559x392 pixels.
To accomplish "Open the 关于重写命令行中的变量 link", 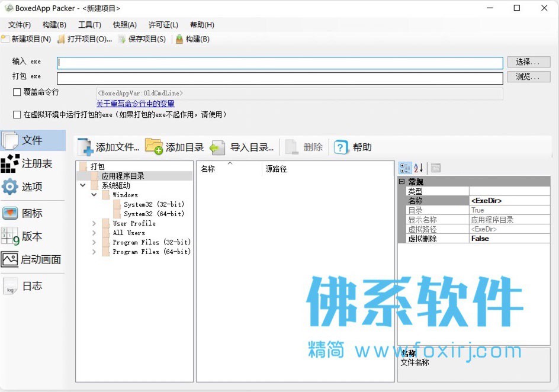I will [x=135, y=104].
